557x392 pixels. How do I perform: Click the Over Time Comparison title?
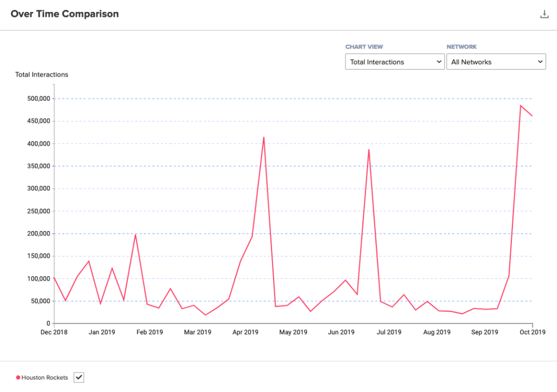(x=65, y=14)
